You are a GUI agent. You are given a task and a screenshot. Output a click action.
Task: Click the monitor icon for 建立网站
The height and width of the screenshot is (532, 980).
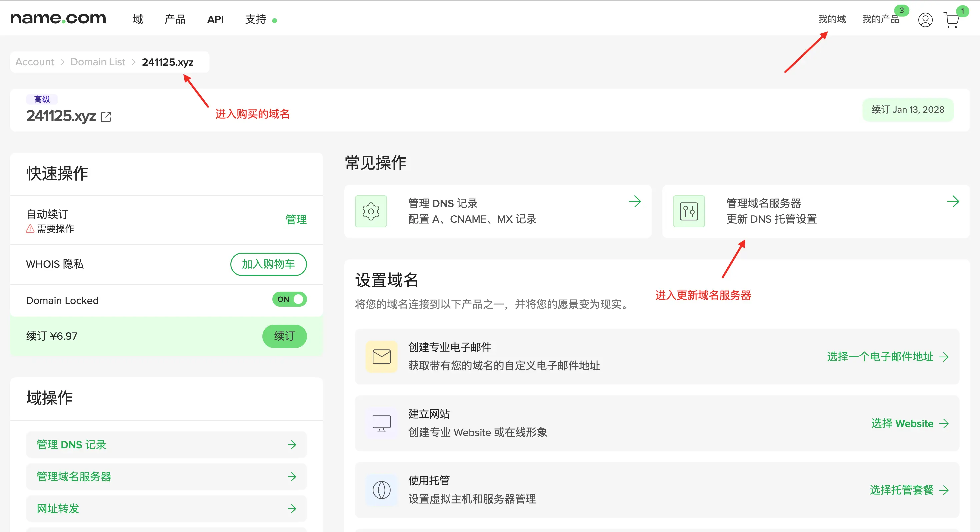(x=381, y=423)
